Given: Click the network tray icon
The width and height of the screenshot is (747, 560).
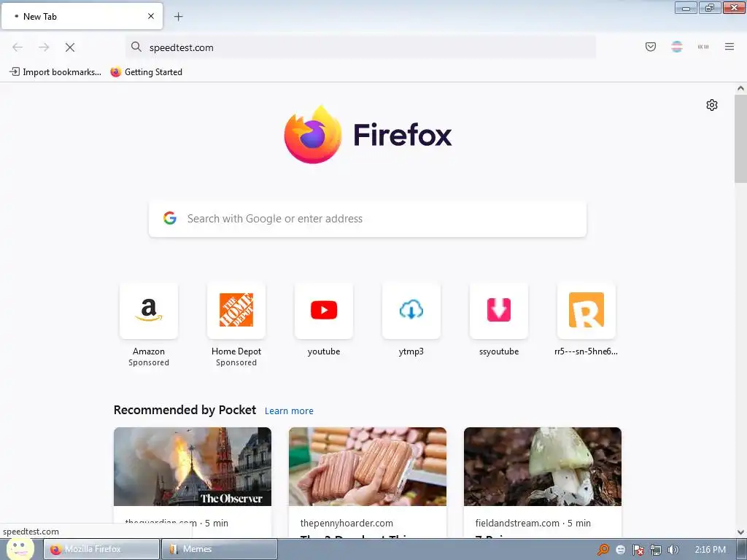Looking at the screenshot, I should (656, 550).
